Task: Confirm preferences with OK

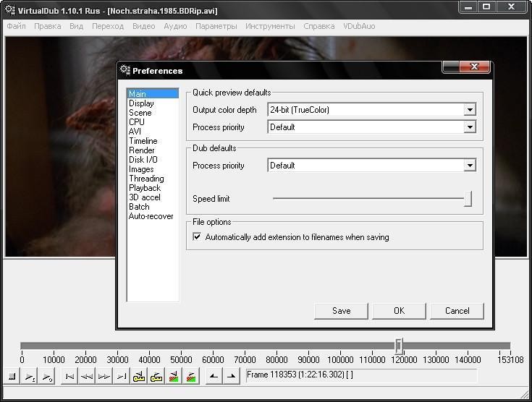Action: [x=399, y=311]
